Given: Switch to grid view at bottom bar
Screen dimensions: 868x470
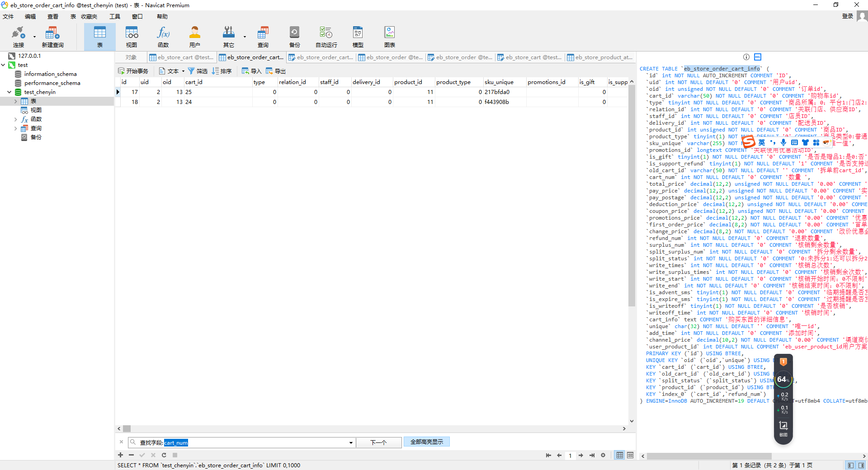Looking at the screenshot, I should 620,455.
